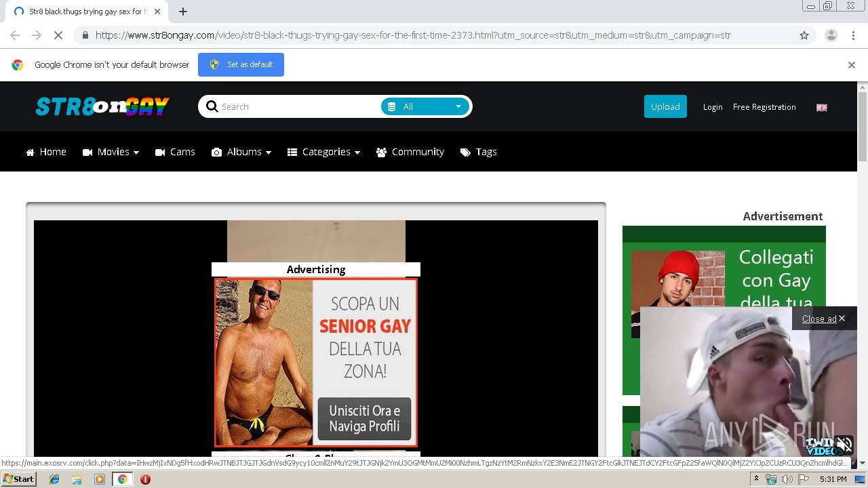Screen dimensions: 868x488
Task: Close the floating video ad
Action: pyautogui.click(x=823, y=319)
